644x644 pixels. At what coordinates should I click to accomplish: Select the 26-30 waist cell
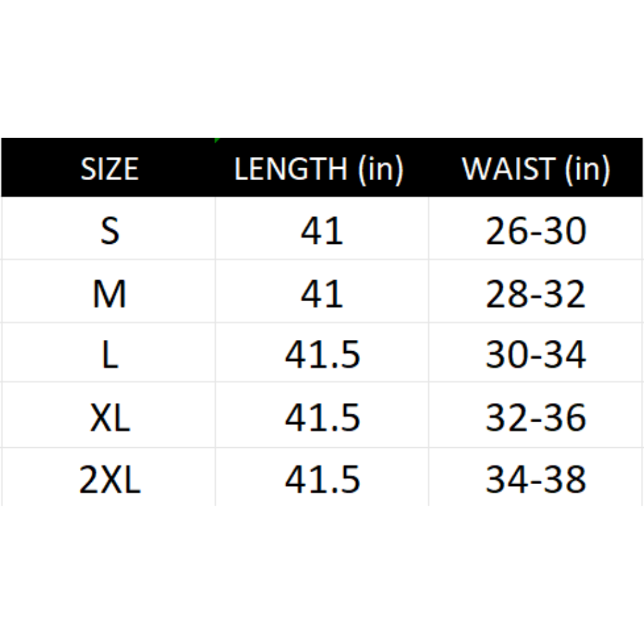tap(536, 231)
